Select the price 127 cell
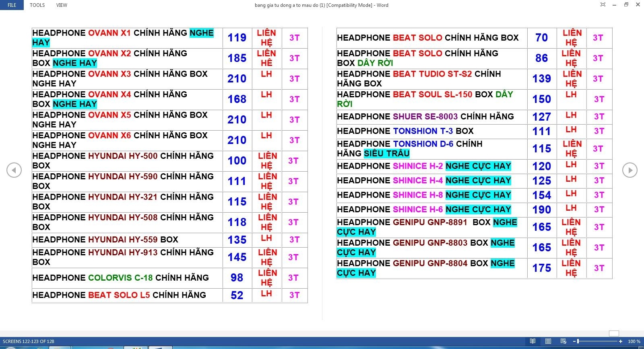644x349 pixels. pyautogui.click(x=542, y=117)
